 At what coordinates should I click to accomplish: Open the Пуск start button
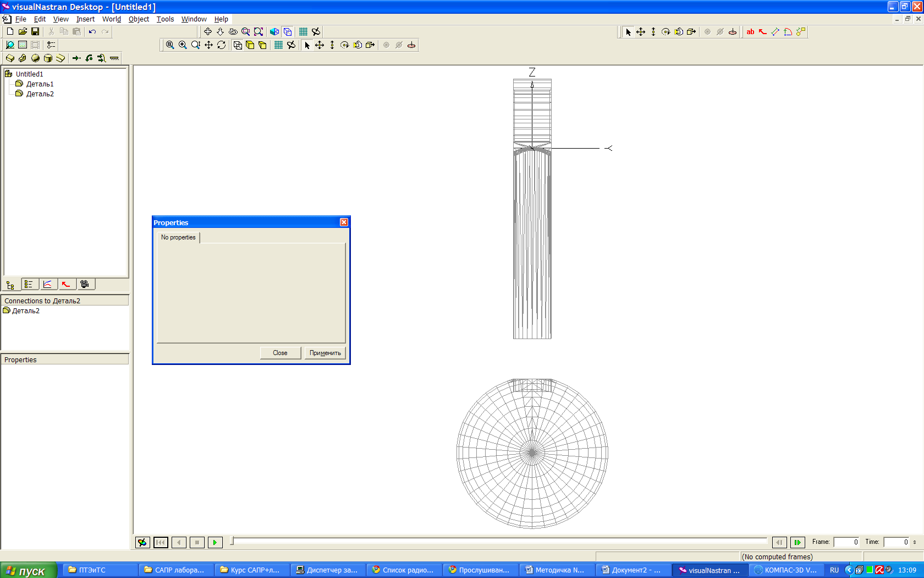pos(29,570)
